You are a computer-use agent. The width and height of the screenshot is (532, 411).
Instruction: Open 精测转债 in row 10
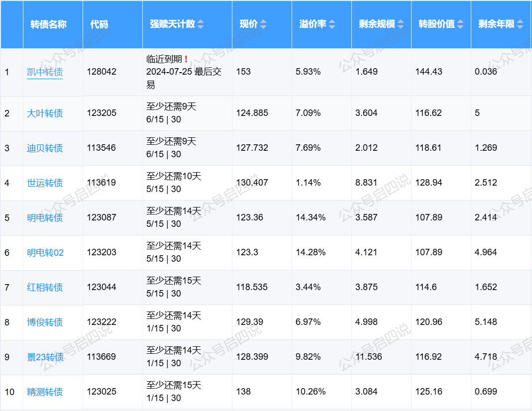pyautogui.click(x=45, y=392)
